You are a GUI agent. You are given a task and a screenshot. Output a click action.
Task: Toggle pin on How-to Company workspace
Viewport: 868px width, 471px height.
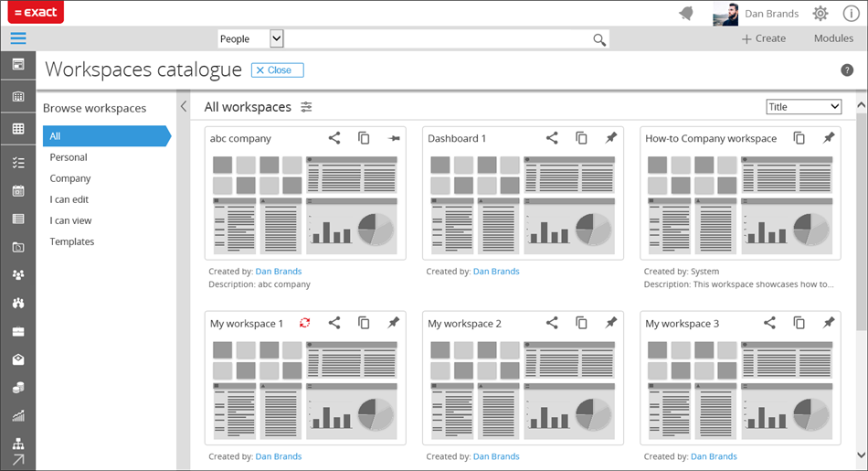(829, 138)
